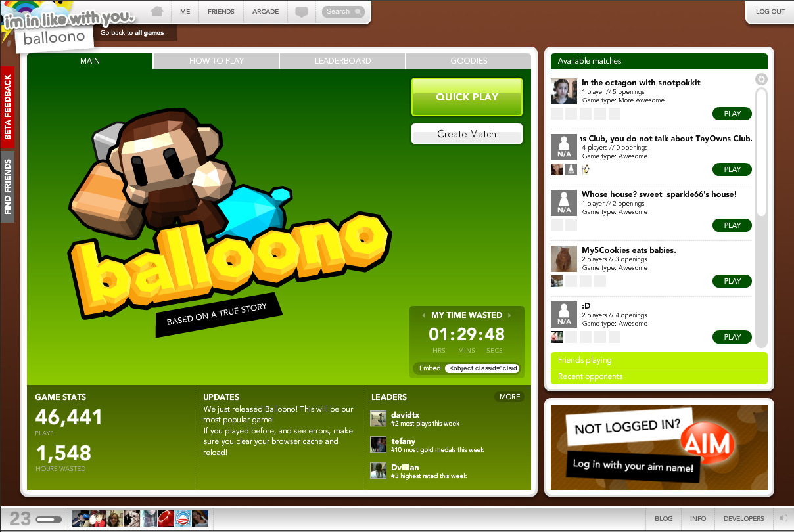Join the My5Cookies eats babies match
The width and height of the screenshot is (794, 532).
click(732, 281)
